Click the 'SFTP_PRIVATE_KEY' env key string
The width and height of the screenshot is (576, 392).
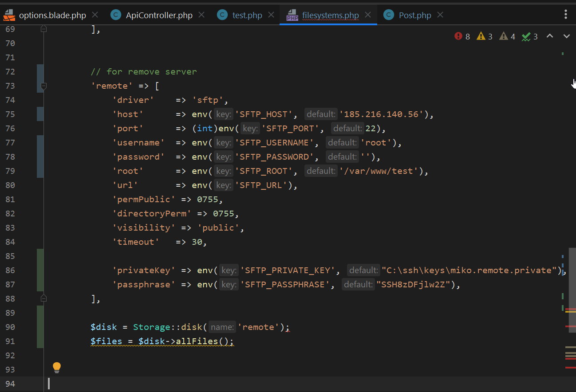[x=288, y=270]
